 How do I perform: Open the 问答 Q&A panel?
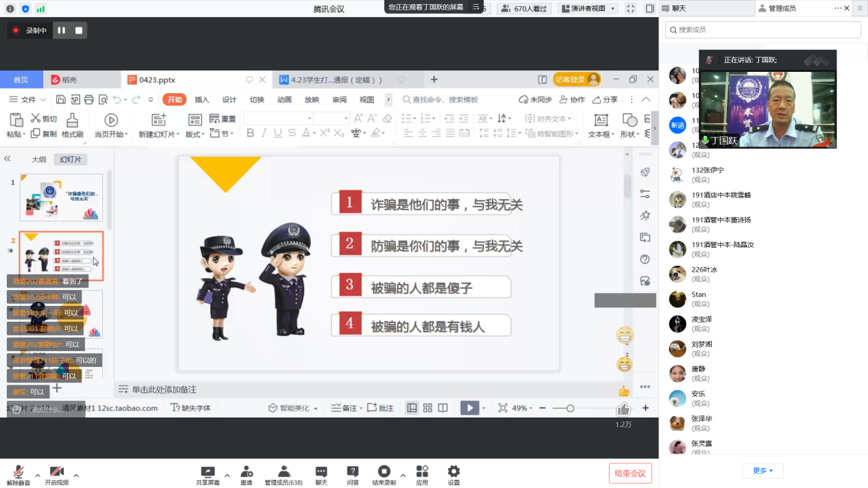351,472
